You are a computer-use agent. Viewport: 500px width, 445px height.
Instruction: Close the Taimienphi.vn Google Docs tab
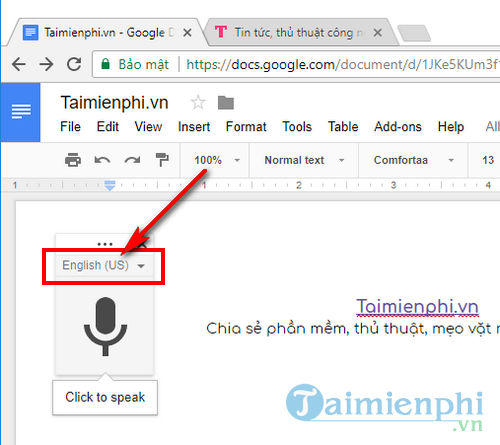[x=187, y=33]
